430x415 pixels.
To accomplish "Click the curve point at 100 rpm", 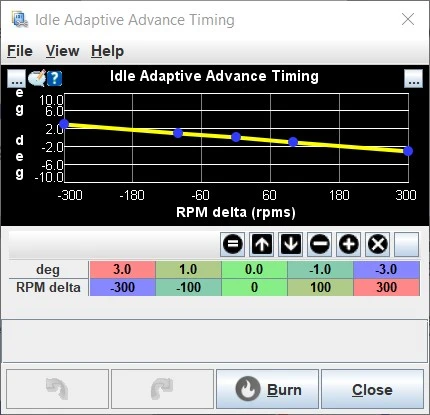I will click(293, 142).
